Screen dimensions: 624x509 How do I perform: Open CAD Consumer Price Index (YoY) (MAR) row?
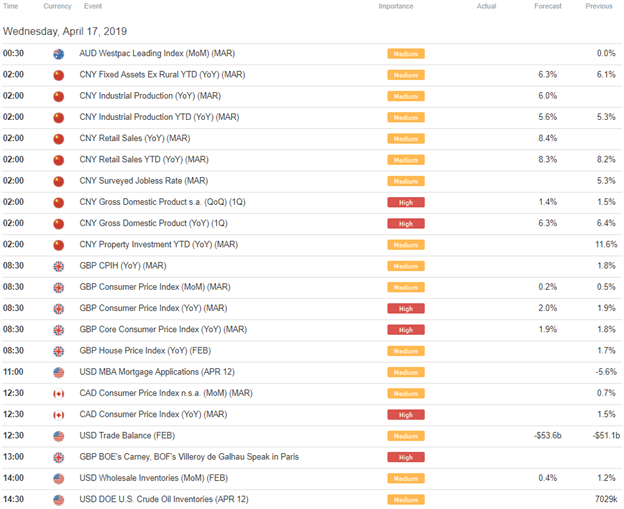pyautogui.click(x=312, y=415)
